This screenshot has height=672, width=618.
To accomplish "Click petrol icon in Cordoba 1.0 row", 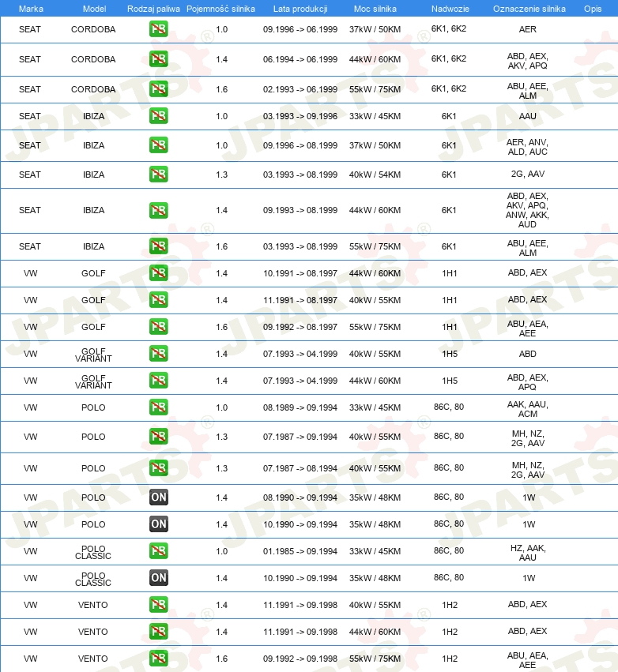I will (x=158, y=29).
